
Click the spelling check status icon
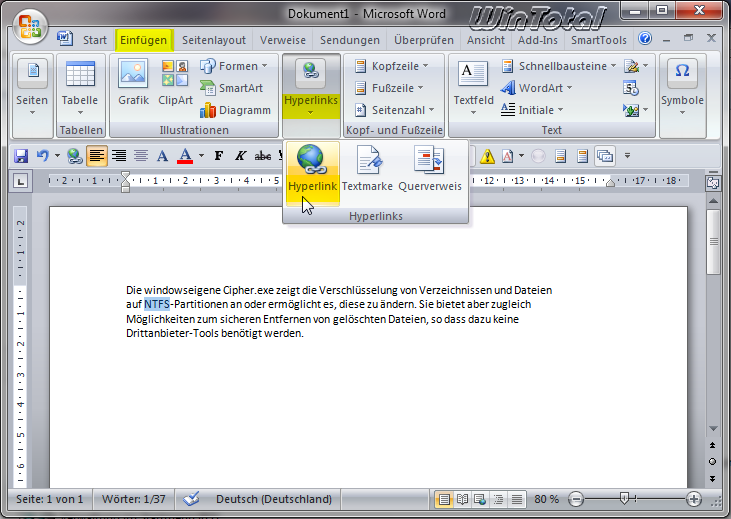tap(191, 498)
